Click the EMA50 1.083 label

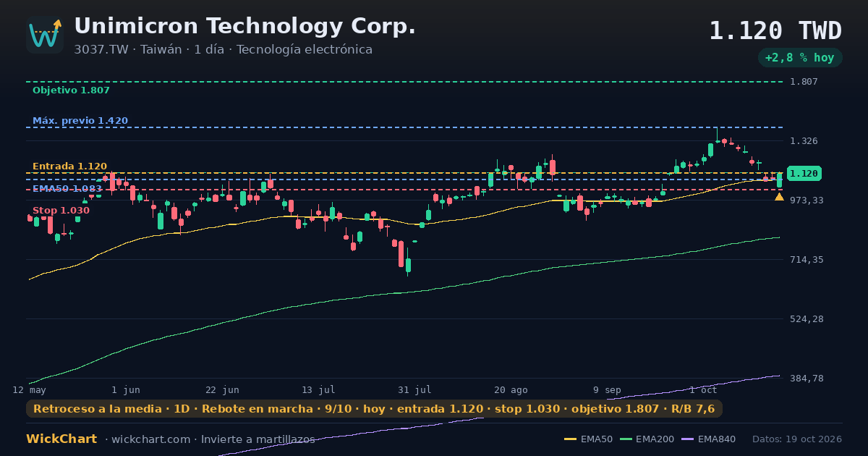point(67,189)
